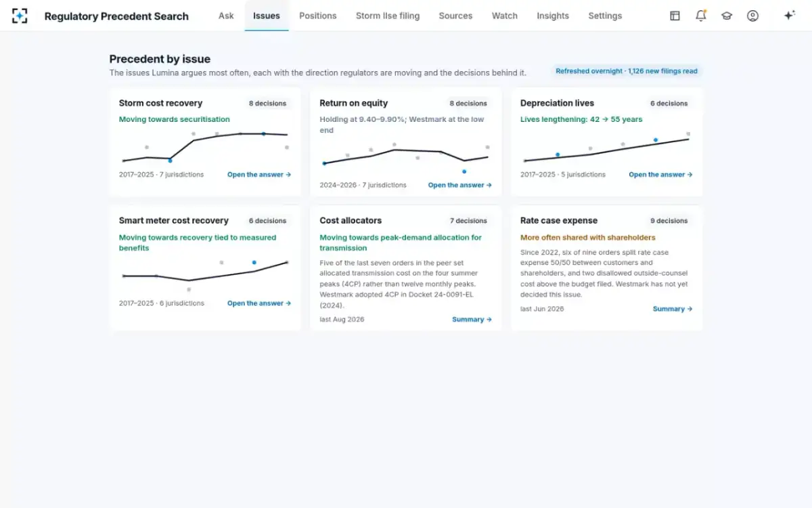
Task: Open the answer for Smart meter cost recovery
Action: pos(259,303)
